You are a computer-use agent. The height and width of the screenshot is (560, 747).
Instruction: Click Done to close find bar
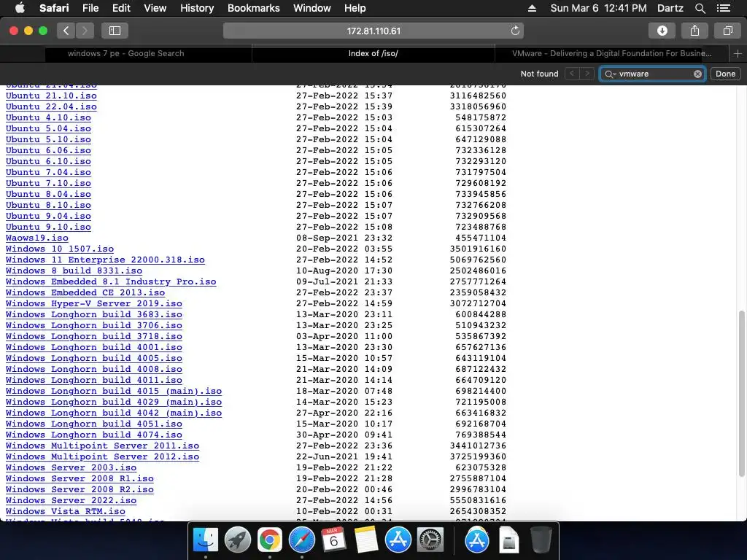point(725,74)
